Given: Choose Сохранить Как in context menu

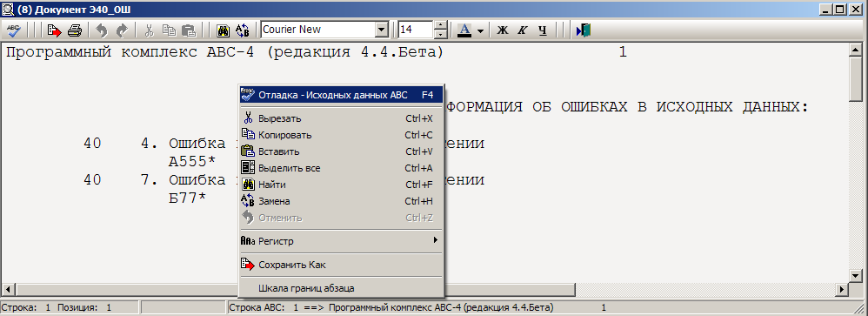Looking at the screenshot, I should click(x=341, y=265).
